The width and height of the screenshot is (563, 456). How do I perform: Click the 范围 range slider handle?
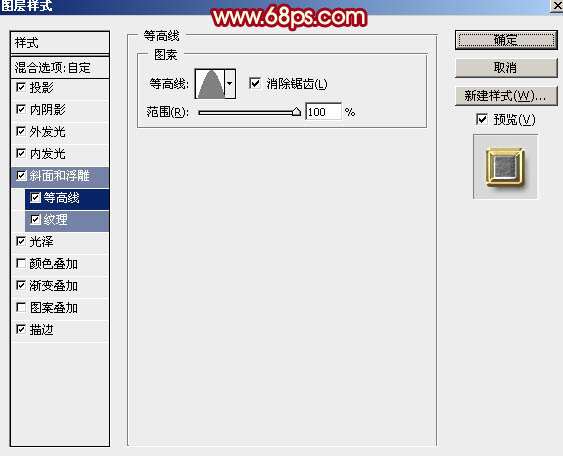(x=296, y=112)
